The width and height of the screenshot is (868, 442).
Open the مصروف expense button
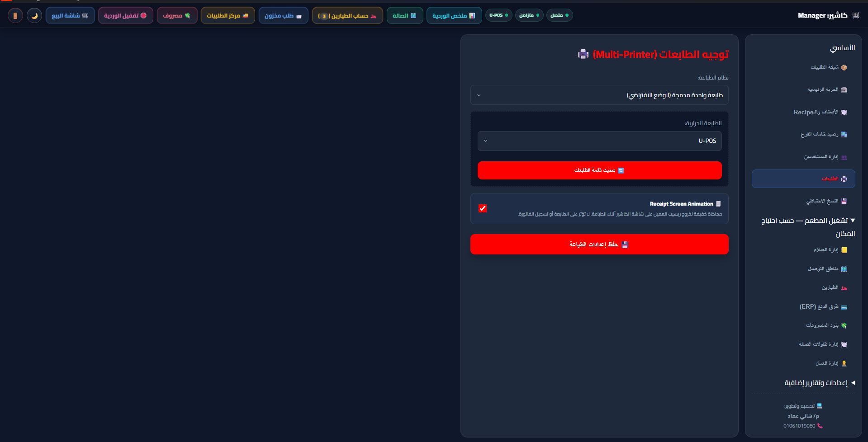177,15
